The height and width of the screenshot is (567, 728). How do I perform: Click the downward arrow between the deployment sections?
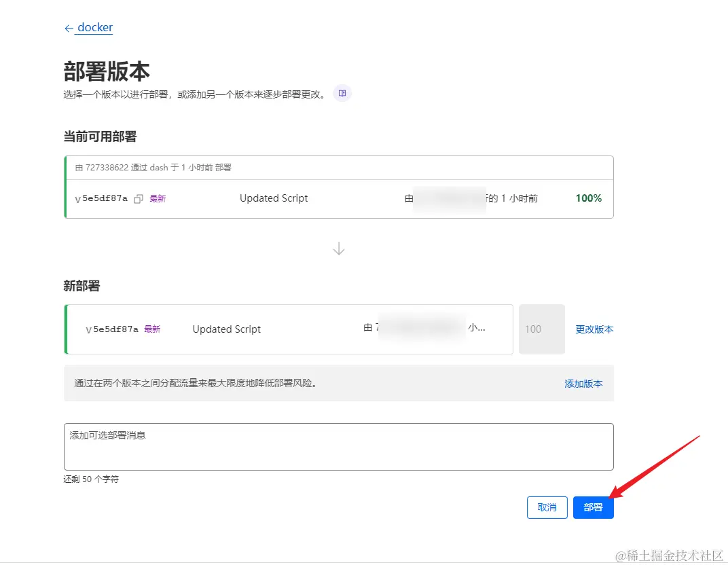click(x=339, y=248)
